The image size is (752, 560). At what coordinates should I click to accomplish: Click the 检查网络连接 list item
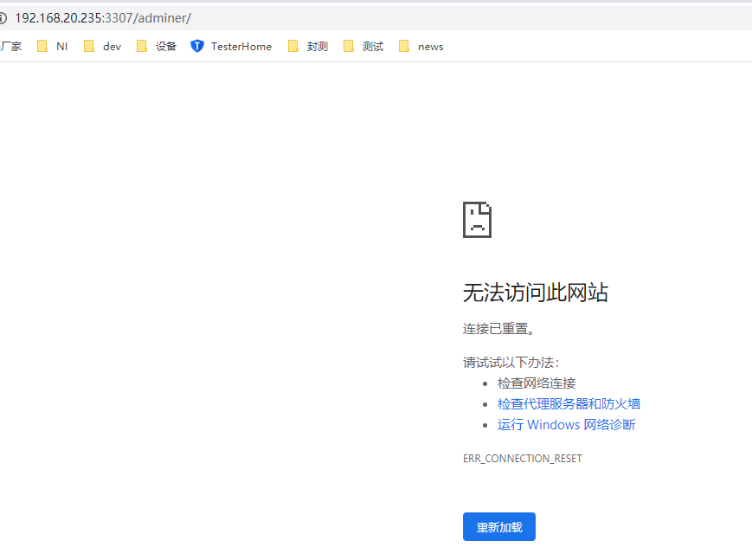point(537,383)
